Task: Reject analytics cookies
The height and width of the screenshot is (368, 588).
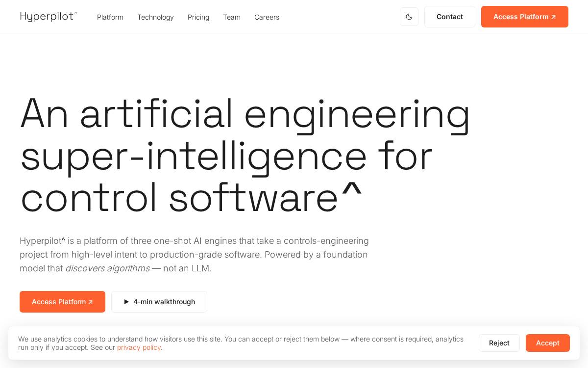Action: (499, 343)
